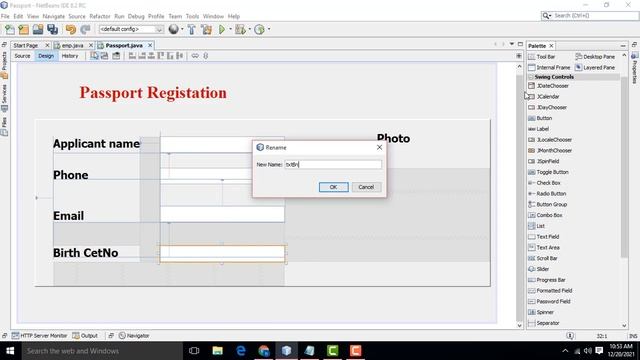Open the globe browser dropdown arrow
The image size is (640, 360).
182,29
